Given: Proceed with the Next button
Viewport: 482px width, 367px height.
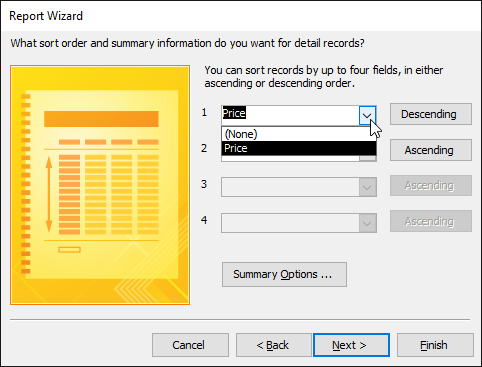Looking at the screenshot, I should (x=351, y=345).
